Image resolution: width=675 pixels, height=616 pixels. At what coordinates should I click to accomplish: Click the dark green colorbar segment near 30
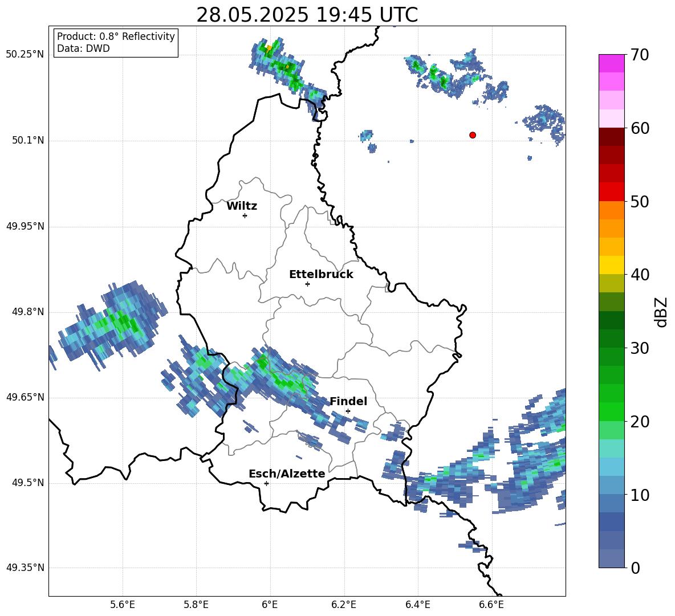pyautogui.click(x=611, y=338)
